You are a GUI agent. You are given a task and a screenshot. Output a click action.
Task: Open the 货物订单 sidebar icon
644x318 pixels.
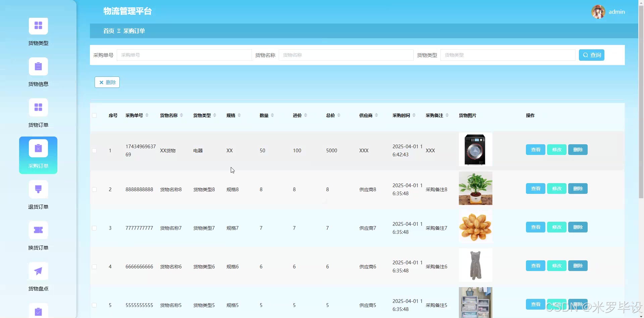[38, 108]
